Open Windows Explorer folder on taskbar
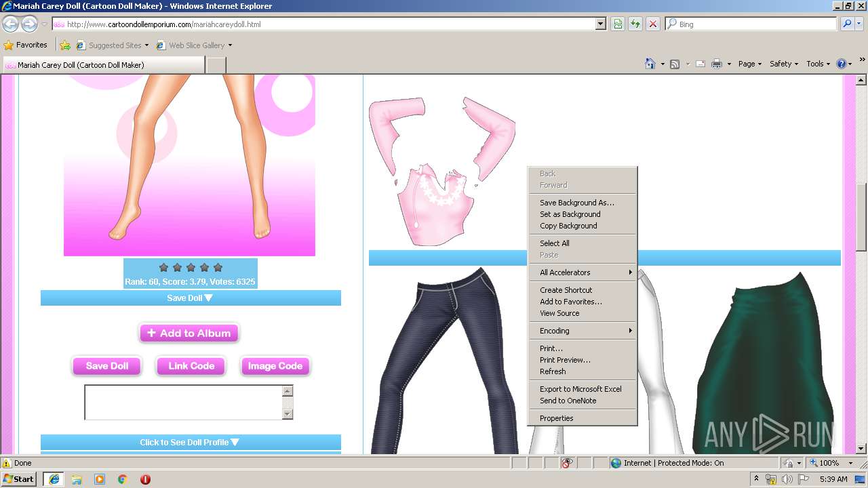This screenshot has height=488, width=868. coord(77,479)
